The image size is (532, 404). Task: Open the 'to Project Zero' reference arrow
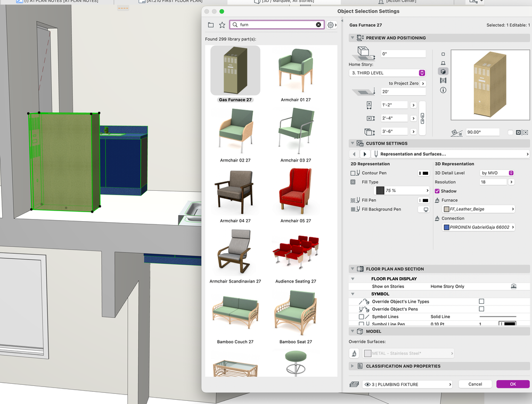(423, 84)
